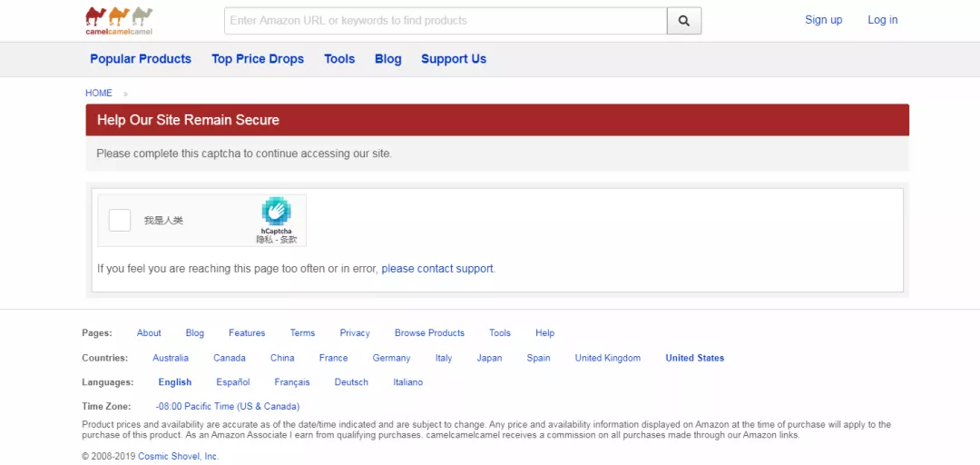This screenshot has height=465, width=980.
Task: Open Support Us in navigation
Action: pos(454,59)
